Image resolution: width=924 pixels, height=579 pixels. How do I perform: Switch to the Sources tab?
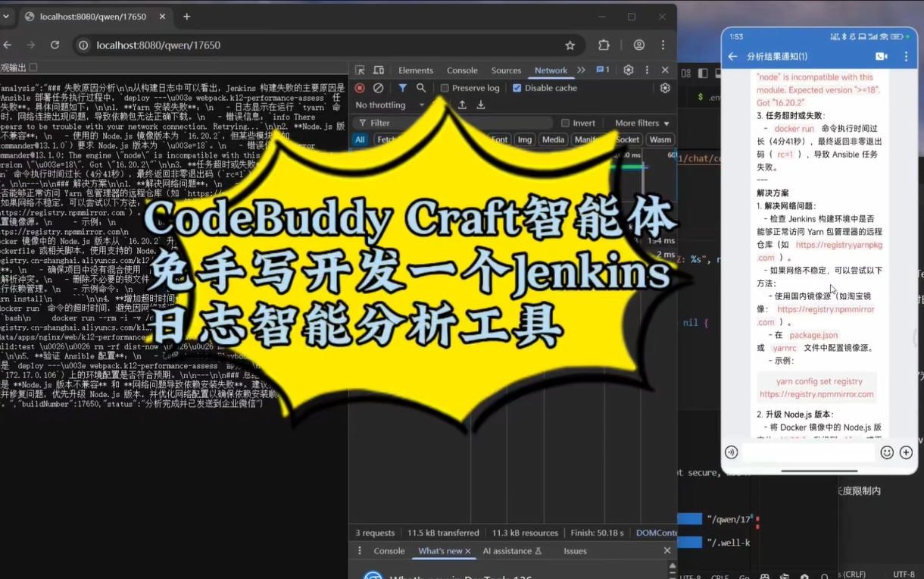coord(506,70)
